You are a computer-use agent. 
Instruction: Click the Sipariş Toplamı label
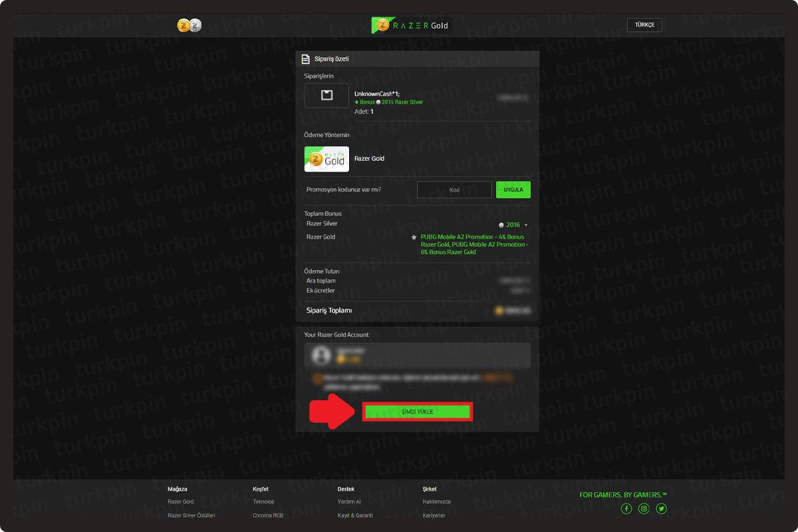[x=329, y=311]
